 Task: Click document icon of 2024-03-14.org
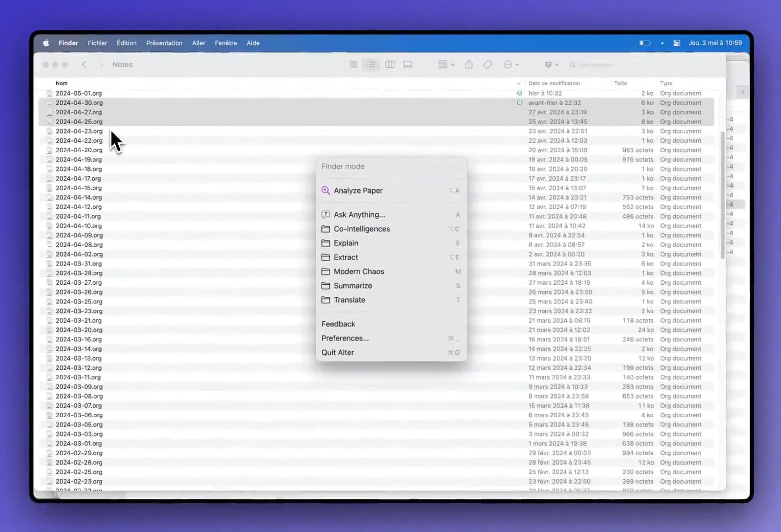pyautogui.click(x=49, y=349)
